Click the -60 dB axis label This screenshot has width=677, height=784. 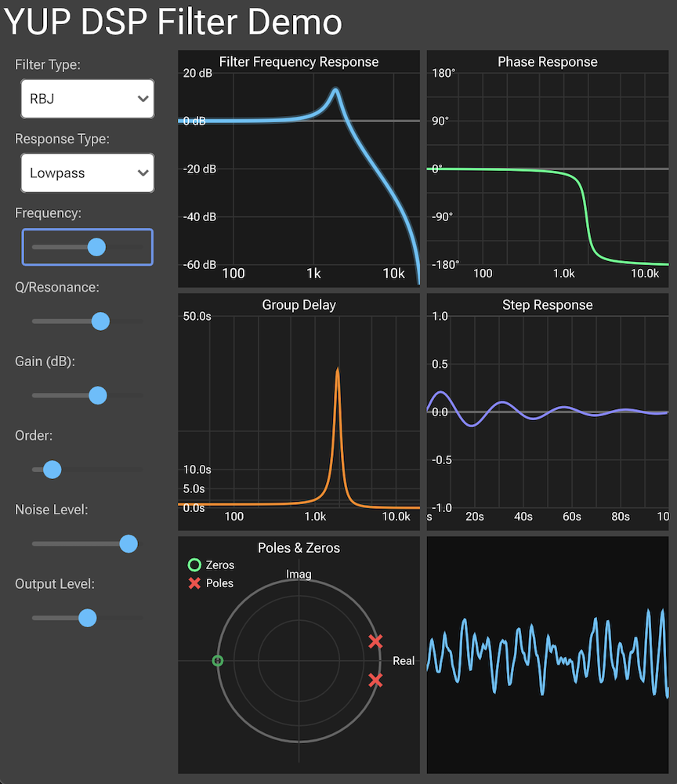199,264
